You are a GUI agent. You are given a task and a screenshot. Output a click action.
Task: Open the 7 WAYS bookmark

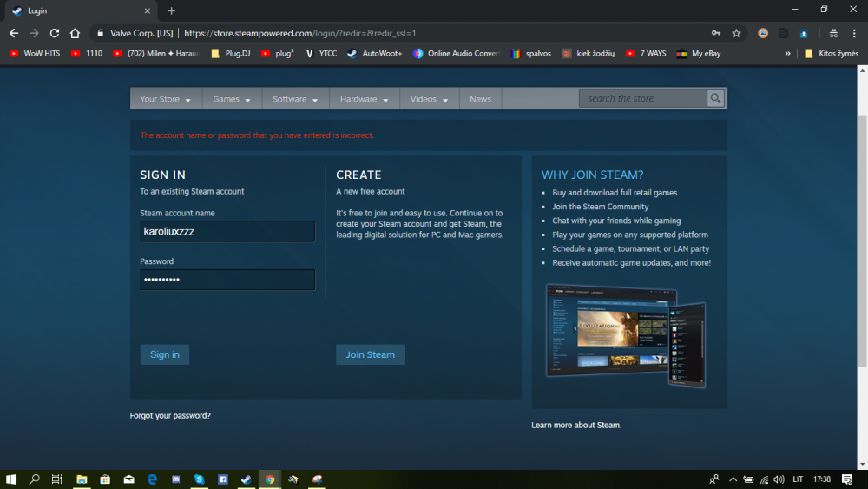point(646,54)
